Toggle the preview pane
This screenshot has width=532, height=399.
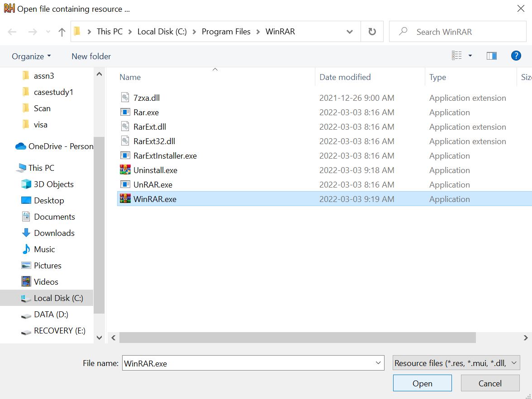click(491, 55)
